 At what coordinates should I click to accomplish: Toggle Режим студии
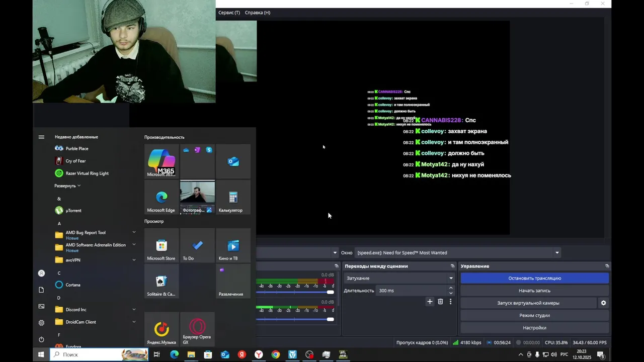point(534,315)
